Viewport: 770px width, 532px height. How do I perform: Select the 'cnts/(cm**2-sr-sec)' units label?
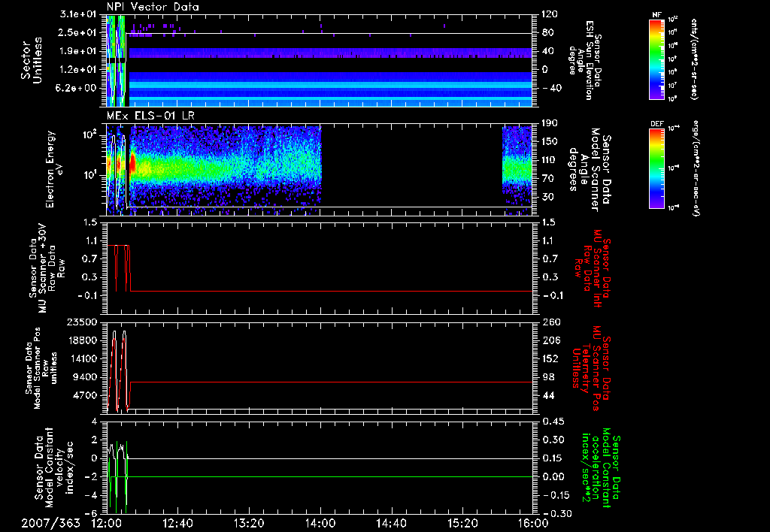point(694,59)
